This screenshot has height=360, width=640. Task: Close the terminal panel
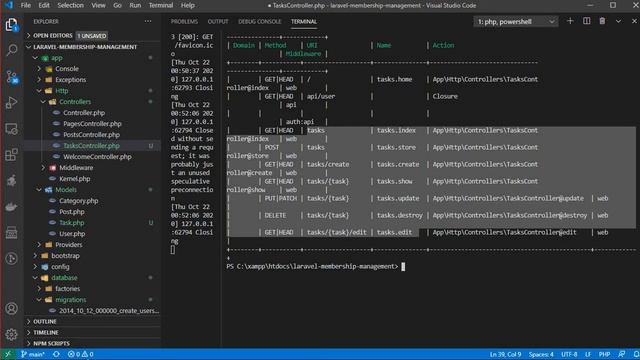634,21
